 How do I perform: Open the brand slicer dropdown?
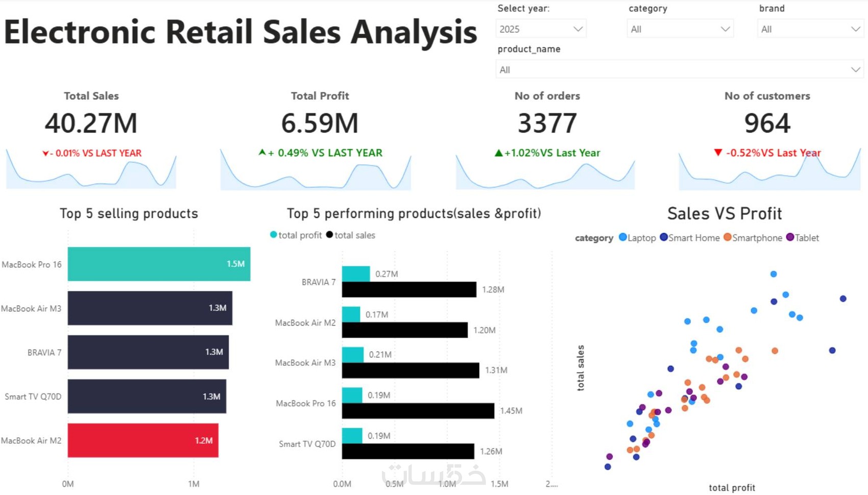[810, 29]
